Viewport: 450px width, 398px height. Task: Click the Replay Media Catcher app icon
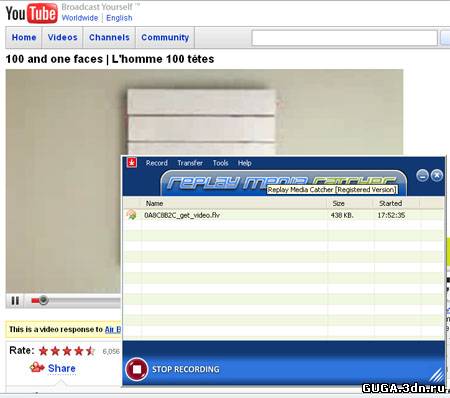(x=132, y=163)
